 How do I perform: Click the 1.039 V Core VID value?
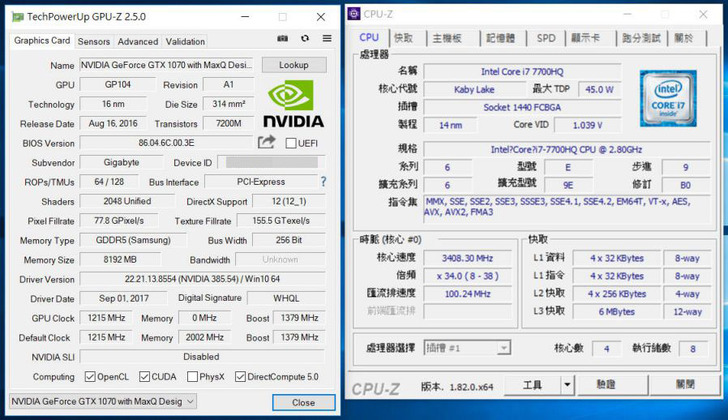[587, 125]
